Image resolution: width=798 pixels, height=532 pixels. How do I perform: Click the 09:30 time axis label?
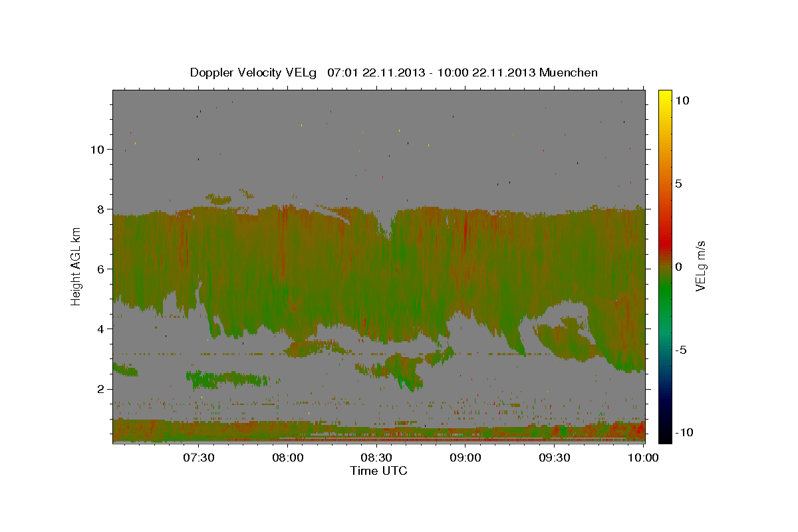point(555,458)
